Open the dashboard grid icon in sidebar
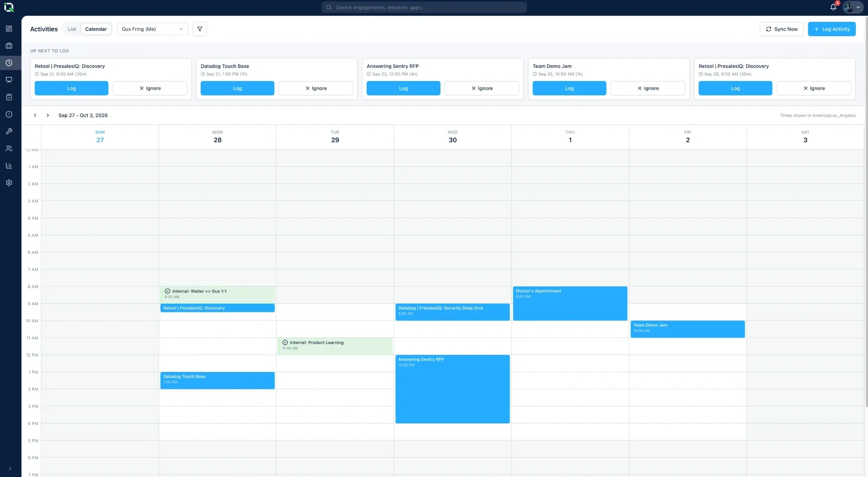 pos(9,29)
